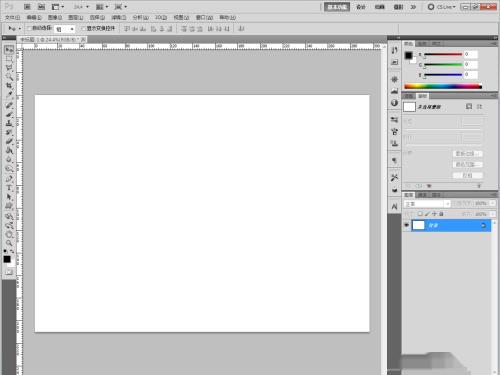Select the Zoom tool in toolbox

9,243
